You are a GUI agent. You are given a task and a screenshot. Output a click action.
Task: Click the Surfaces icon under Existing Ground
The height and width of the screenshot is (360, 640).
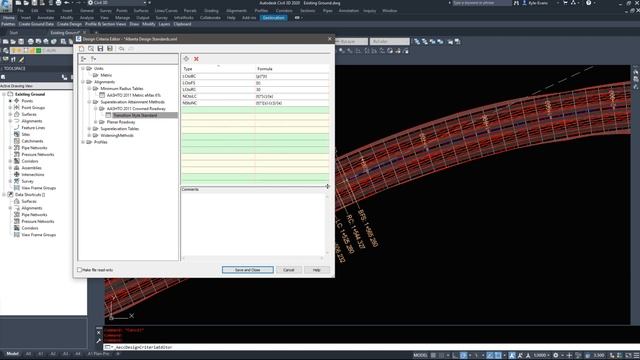pyautogui.click(x=17, y=114)
